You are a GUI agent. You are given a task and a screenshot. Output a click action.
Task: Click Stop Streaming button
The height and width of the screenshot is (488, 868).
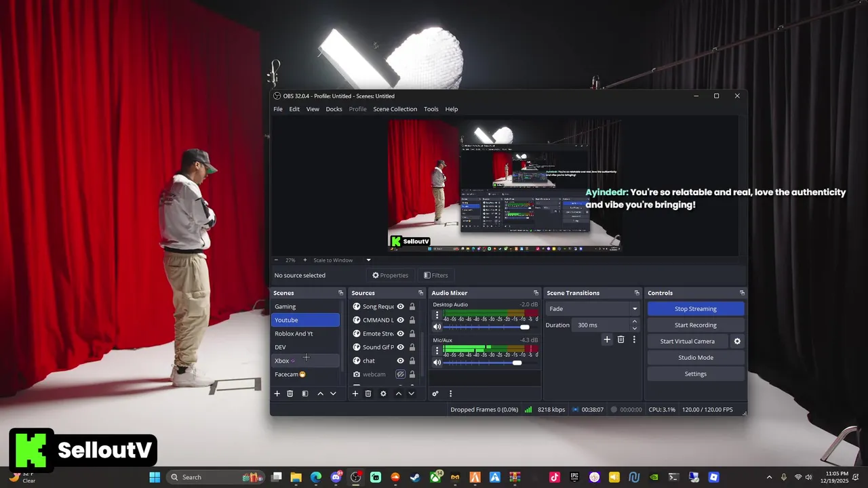[x=696, y=309]
